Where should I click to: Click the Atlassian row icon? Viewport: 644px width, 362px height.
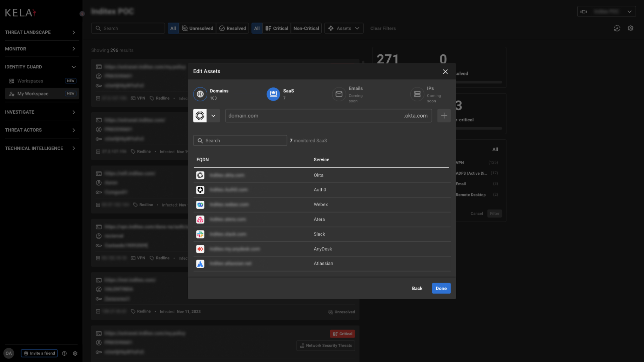pos(200,264)
